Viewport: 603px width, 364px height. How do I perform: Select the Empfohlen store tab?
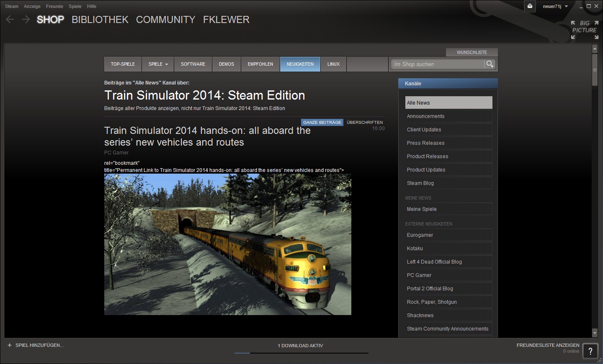click(x=260, y=64)
